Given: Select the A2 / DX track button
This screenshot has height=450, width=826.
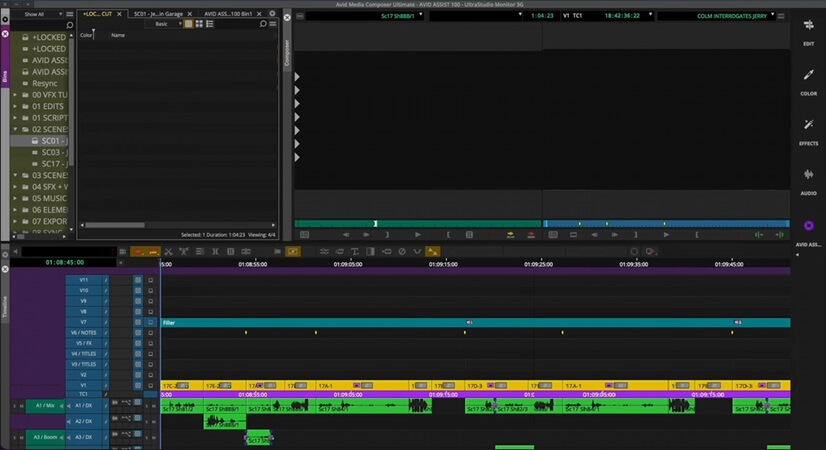Looking at the screenshot, I should point(83,422).
